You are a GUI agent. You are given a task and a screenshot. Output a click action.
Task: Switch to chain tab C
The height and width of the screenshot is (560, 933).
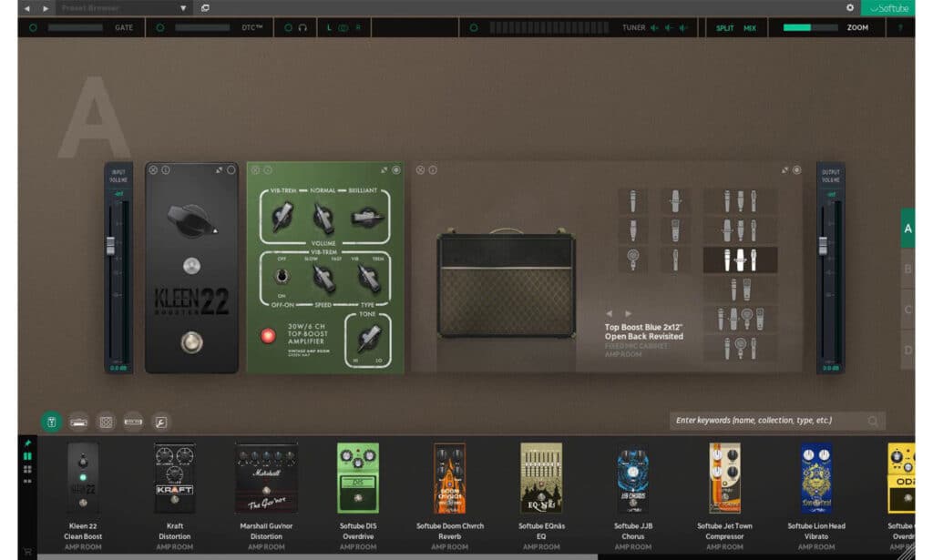(908, 310)
